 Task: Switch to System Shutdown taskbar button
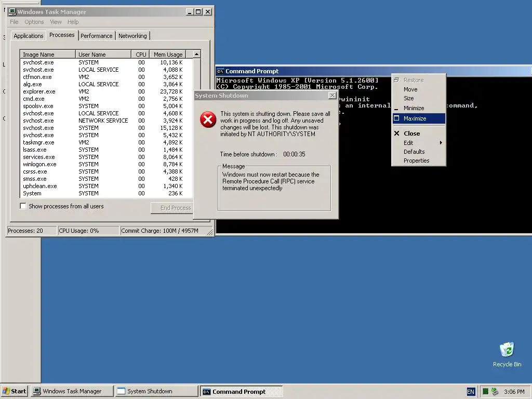tap(156, 391)
